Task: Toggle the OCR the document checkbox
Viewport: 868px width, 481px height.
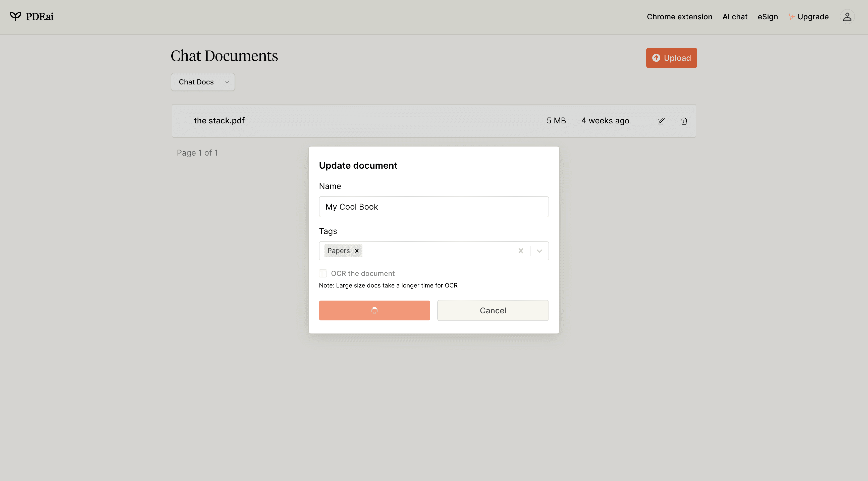Action: point(322,273)
